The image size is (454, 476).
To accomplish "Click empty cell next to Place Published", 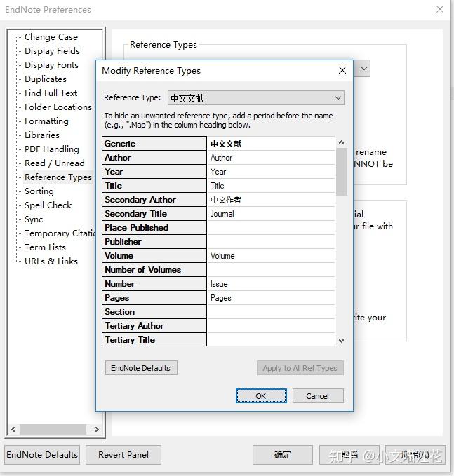I will coord(271,228).
